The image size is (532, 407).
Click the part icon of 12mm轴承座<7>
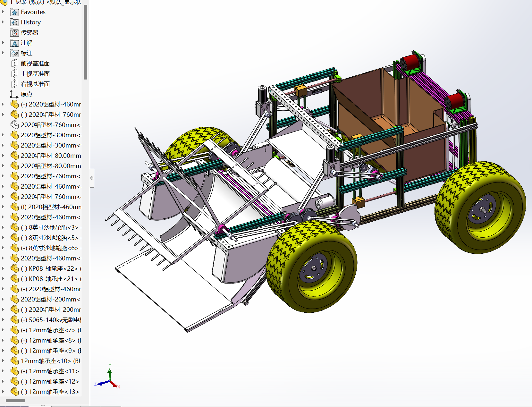pyautogui.click(x=14, y=330)
